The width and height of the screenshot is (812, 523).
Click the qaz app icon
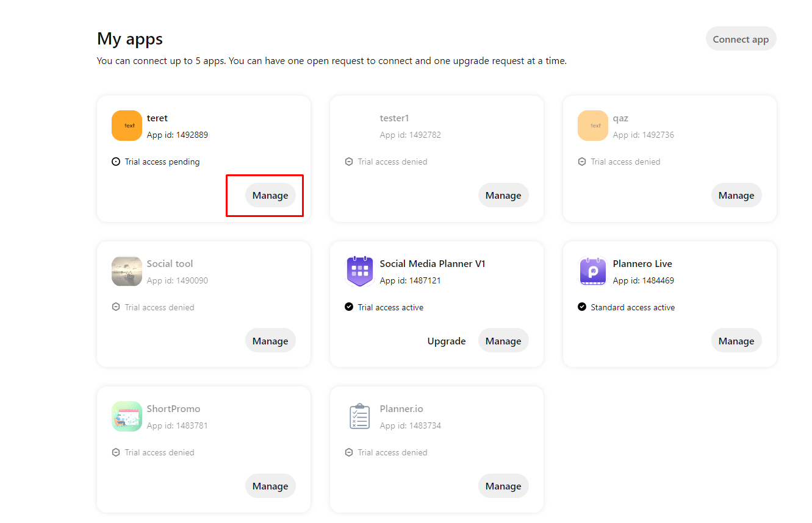point(592,126)
